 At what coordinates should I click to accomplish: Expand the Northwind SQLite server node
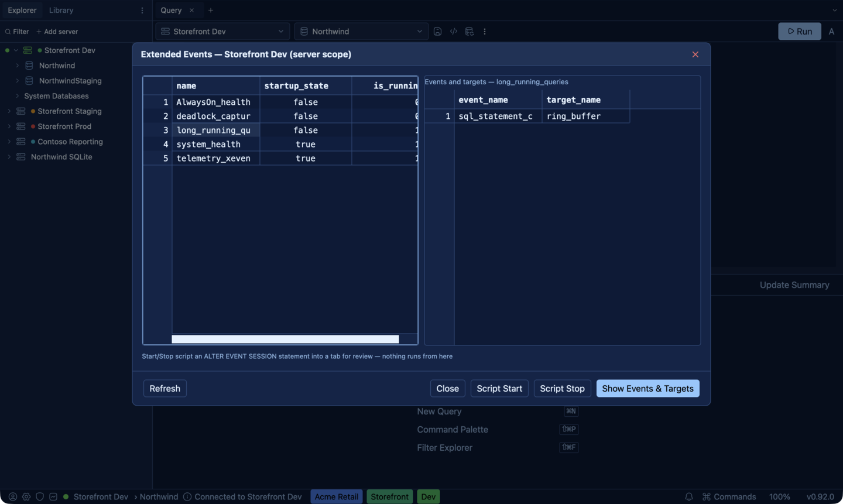pos(9,157)
